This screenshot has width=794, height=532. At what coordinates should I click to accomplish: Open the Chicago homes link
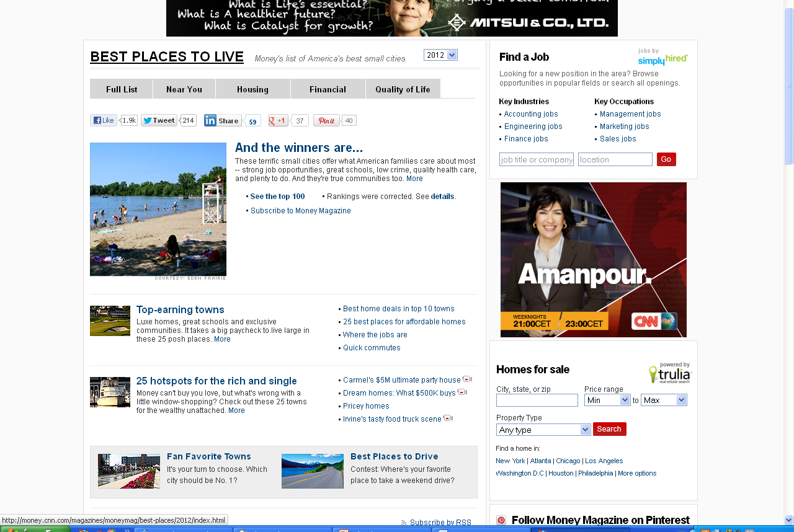(568, 461)
